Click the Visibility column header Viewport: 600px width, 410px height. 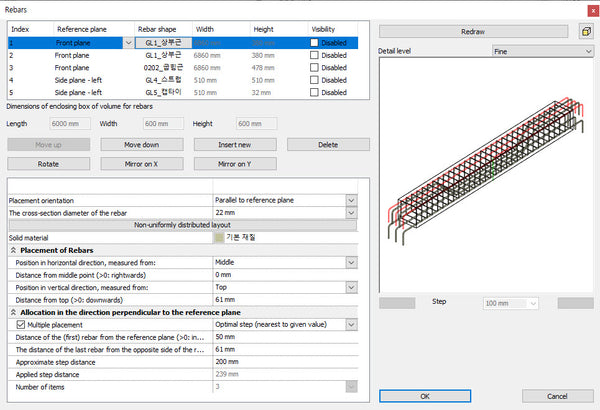[x=323, y=28]
